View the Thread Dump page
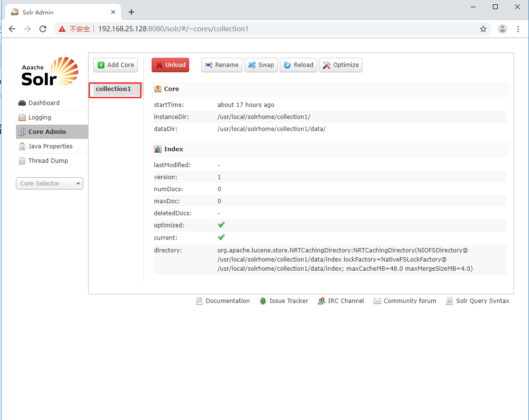 point(48,161)
